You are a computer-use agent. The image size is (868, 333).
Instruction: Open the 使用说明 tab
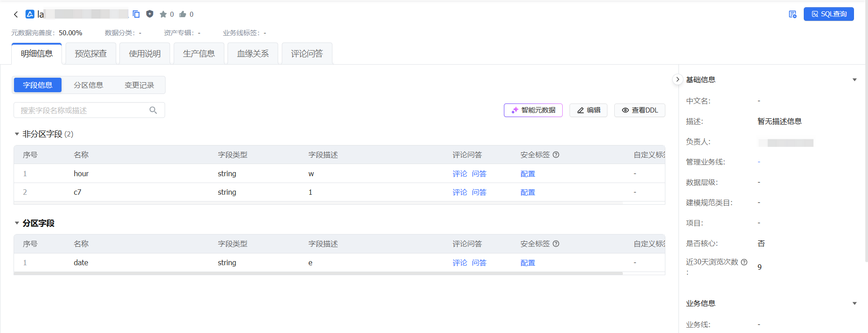[x=145, y=54]
